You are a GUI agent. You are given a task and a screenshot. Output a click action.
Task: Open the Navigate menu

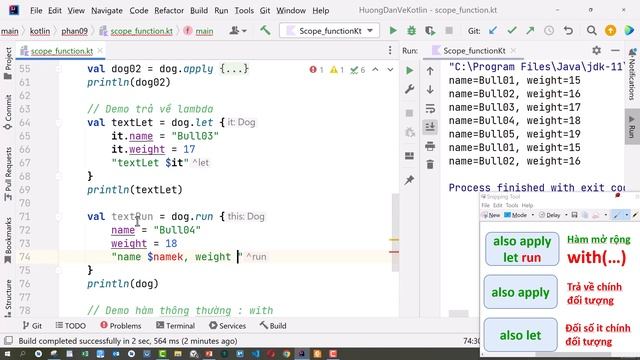point(107,10)
